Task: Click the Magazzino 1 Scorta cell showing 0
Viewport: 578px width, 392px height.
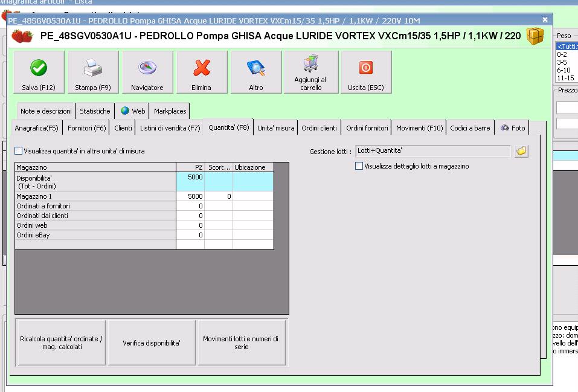Action: [219, 196]
